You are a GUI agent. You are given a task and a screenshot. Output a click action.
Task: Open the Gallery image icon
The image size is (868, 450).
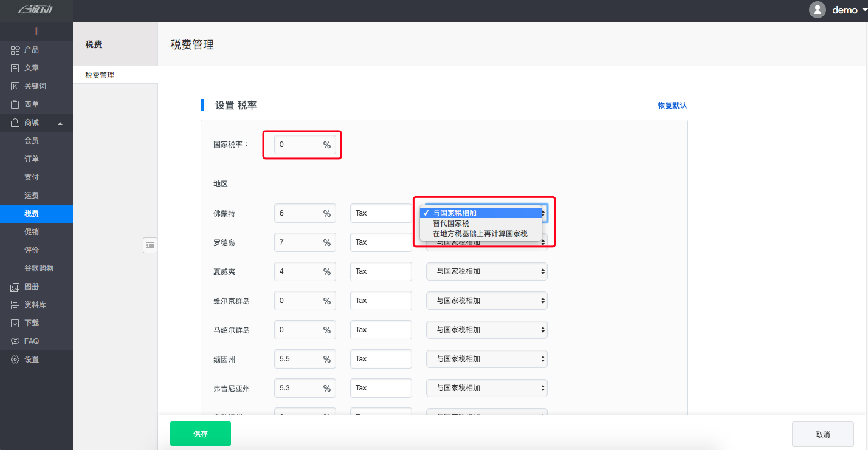coord(16,287)
